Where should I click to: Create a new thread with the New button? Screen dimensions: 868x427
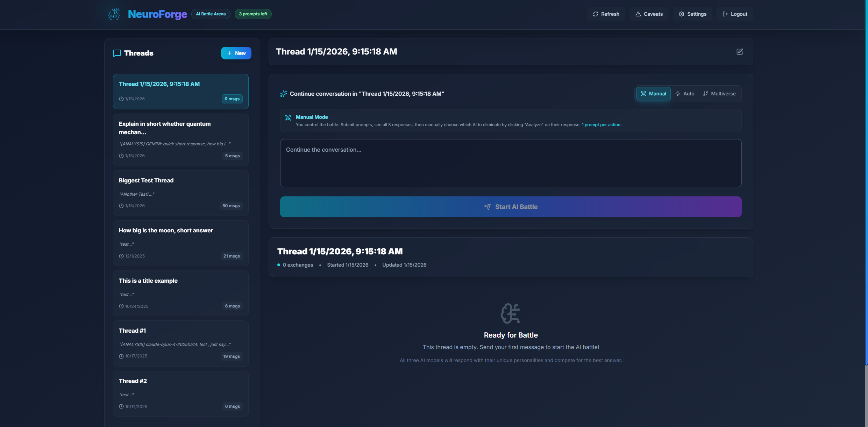pyautogui.click(x=236, y=53)
